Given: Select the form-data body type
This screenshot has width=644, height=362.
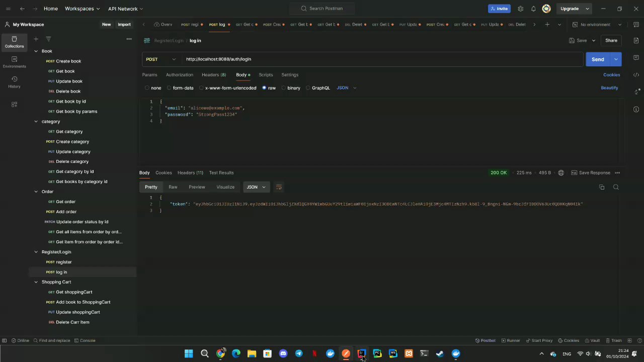Looking at the screenshot, I should click(180, 88).
